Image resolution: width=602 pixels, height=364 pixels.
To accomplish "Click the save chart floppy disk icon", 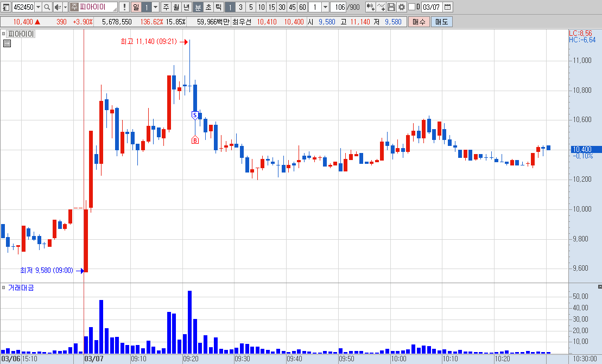I will [391, 7].
